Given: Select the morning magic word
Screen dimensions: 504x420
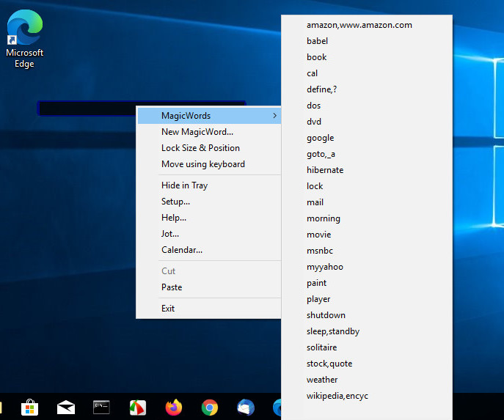Looking at the screenshot, I should pos(367,218).
